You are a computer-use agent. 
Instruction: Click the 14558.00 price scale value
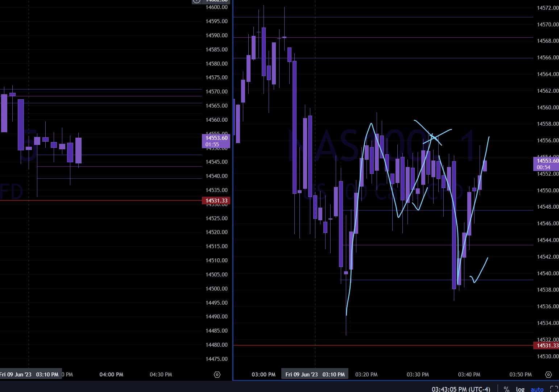[x=548, y=124]
